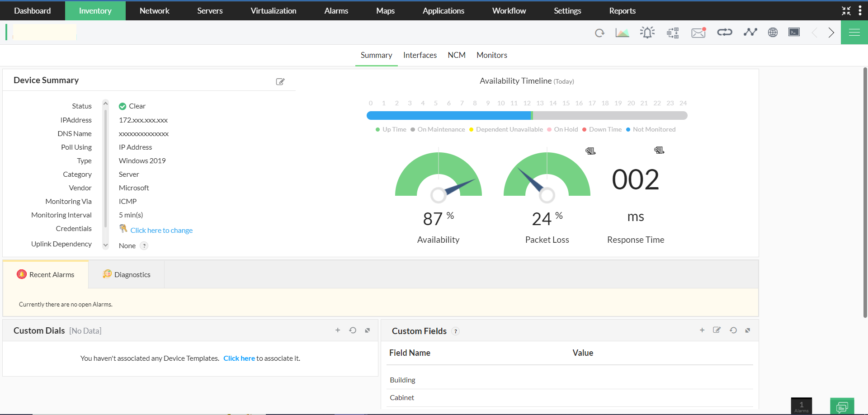Click the next device chevron arrow

pyautogui.click(x=831, y=32)
